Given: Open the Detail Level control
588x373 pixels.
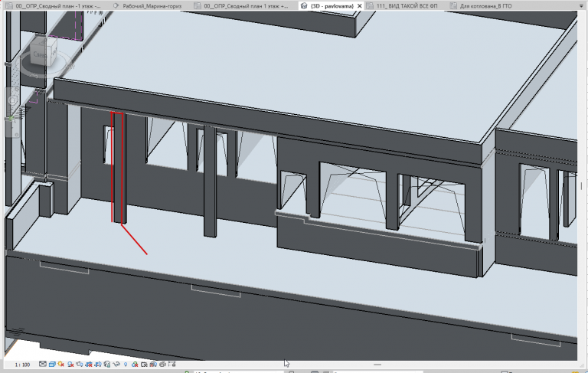Looking at the screenshot, I should click(x=43, y=365).
